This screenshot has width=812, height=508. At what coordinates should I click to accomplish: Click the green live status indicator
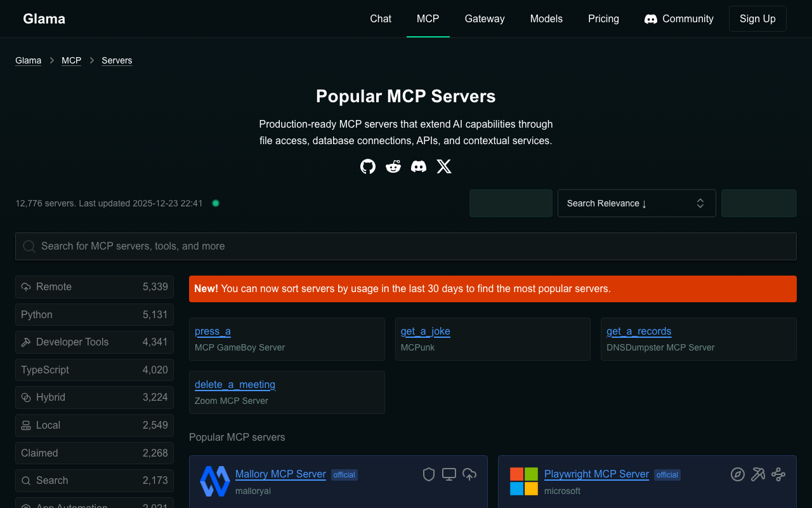[216, 203]
